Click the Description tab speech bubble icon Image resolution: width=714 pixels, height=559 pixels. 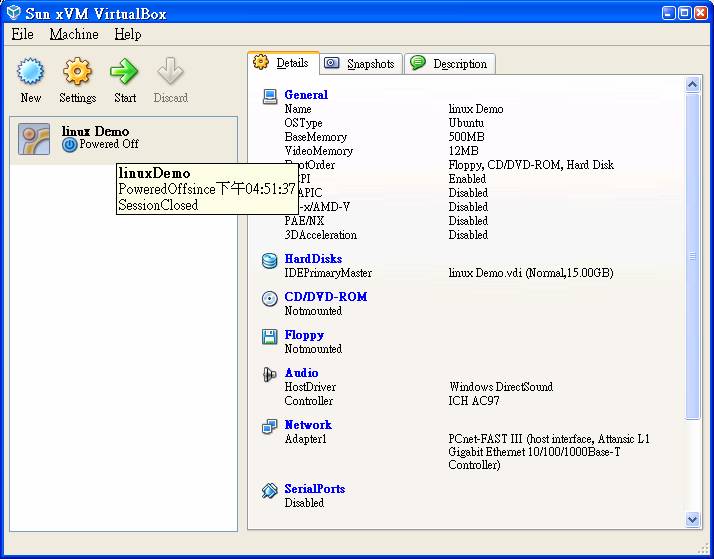(418, 62)
